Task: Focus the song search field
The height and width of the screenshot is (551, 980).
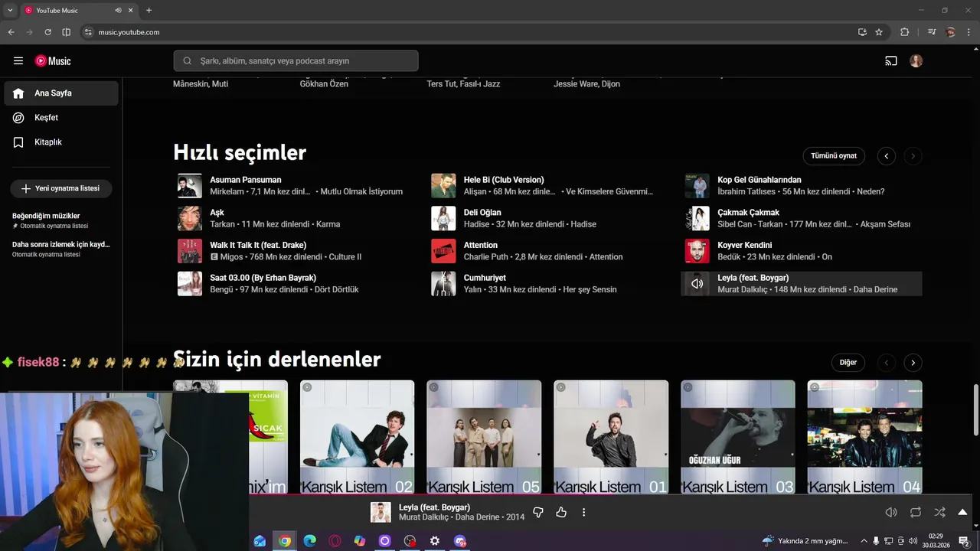Action: 296,61
